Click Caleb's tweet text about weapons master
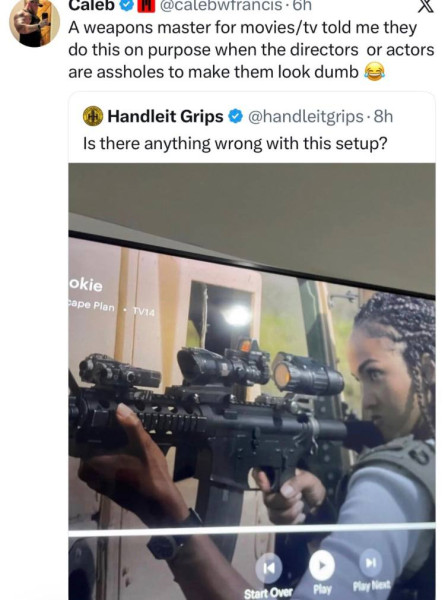Image resolution: width=445 pixels, height=600 pixels. tap(251, 50)
